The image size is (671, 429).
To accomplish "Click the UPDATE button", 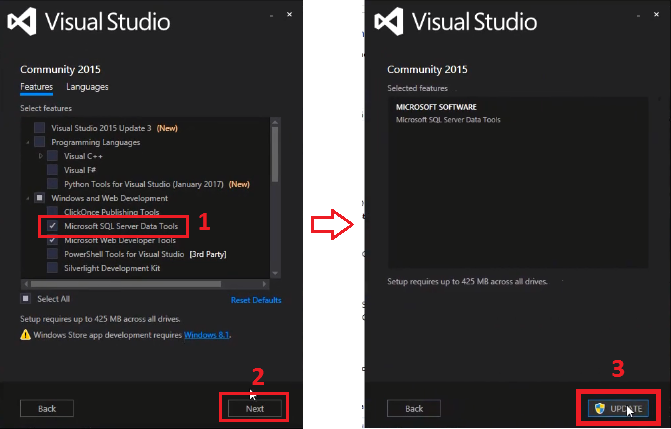I will click(x=618, y=408).
